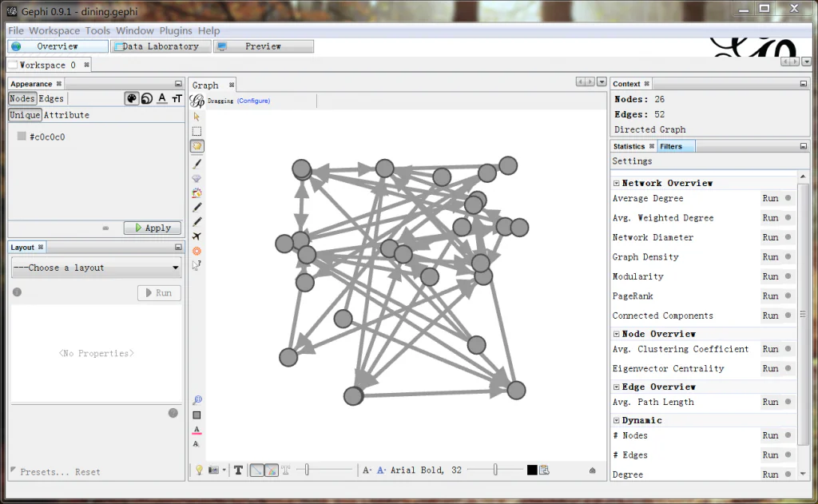
Task: Choose the painter brush tool
Action: (x=197, y=163)
